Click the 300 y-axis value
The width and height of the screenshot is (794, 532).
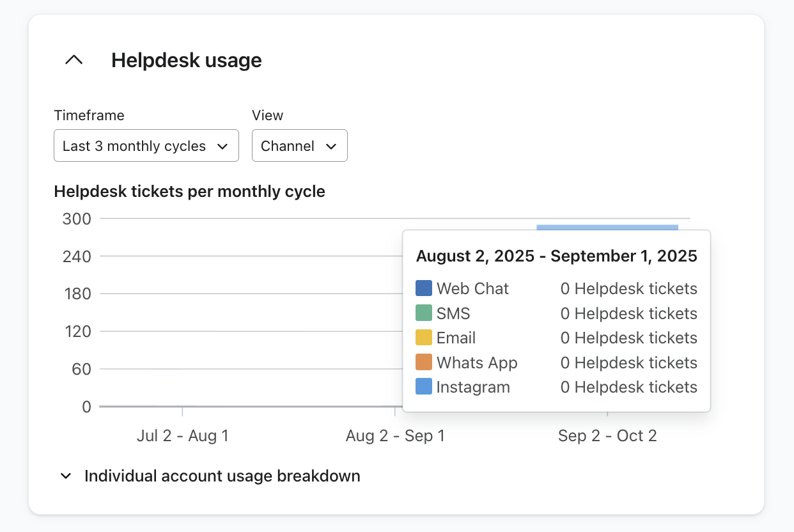[77, 219]
